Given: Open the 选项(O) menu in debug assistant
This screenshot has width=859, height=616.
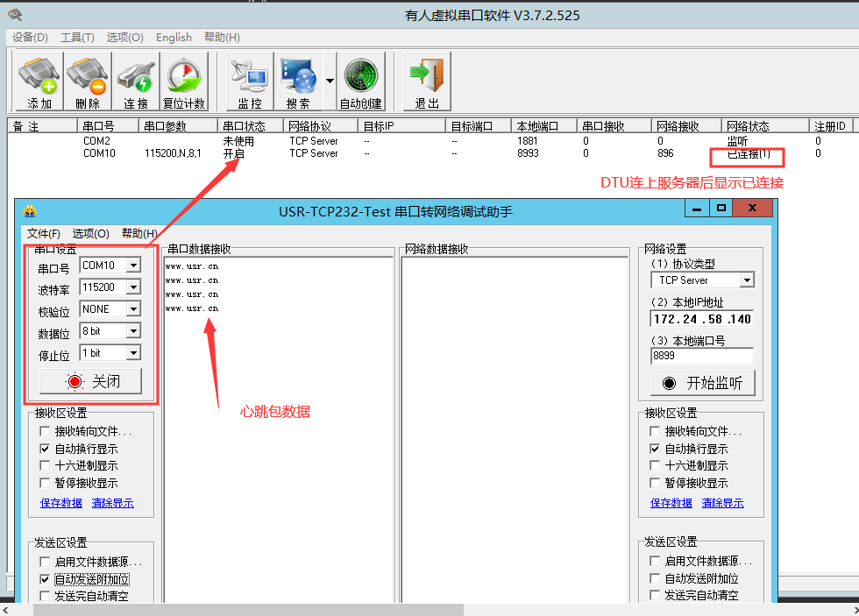Looking at the screenshot, I should 91,234.
